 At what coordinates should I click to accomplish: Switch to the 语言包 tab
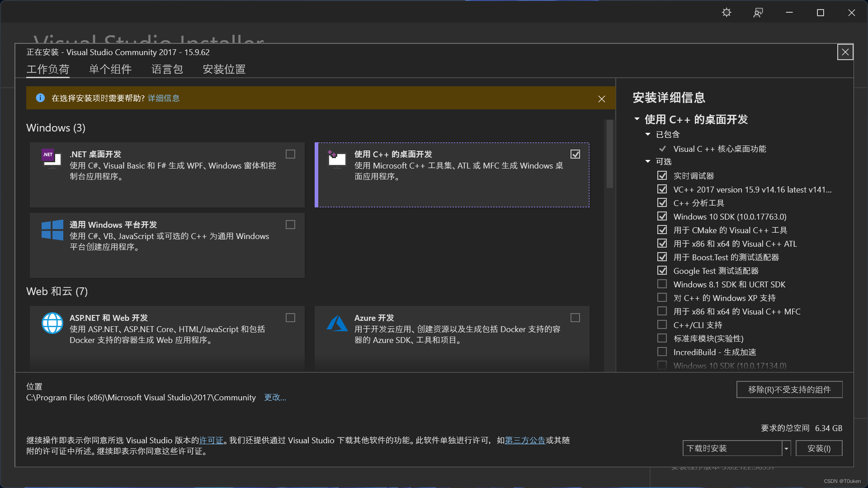[167, 69]
